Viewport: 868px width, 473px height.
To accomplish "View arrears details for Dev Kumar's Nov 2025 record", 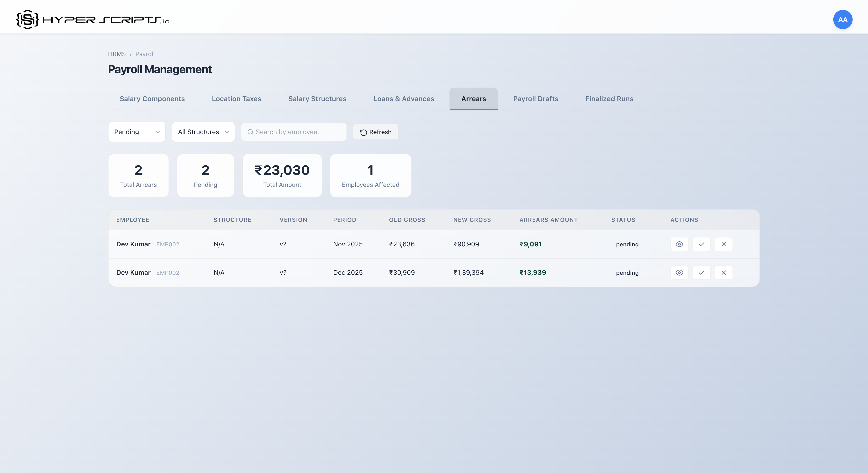I will click(x=679, y=244).
